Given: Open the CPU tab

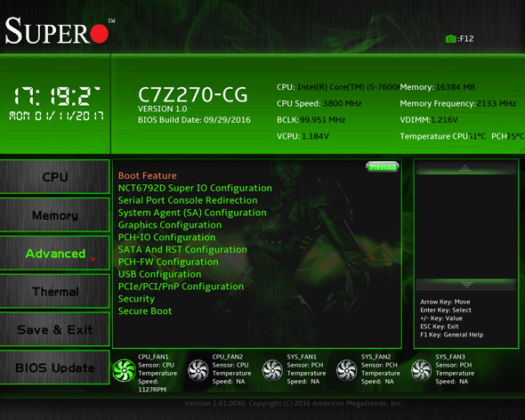Looking at the screenshot, I should pyautogui.click(x=54, y=177).
